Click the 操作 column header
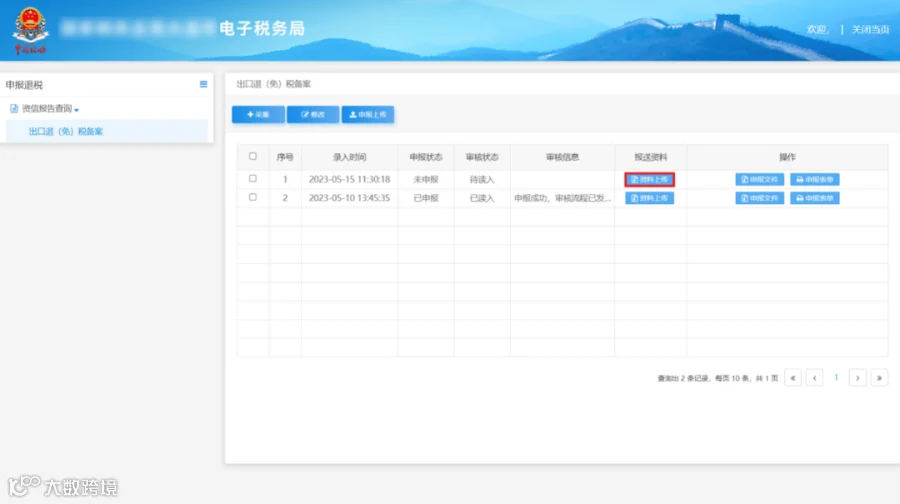The width and height of the screenshot is (900, 504). coord(787,157)
